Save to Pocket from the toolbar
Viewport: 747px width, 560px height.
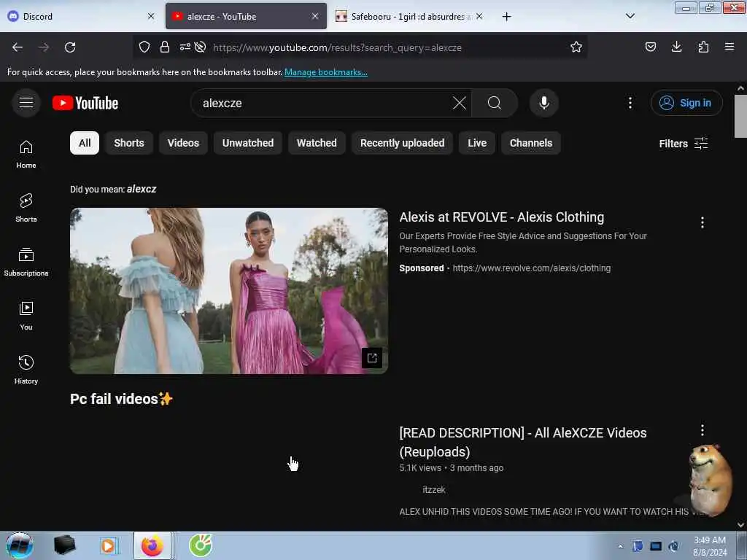coord(650,47)
